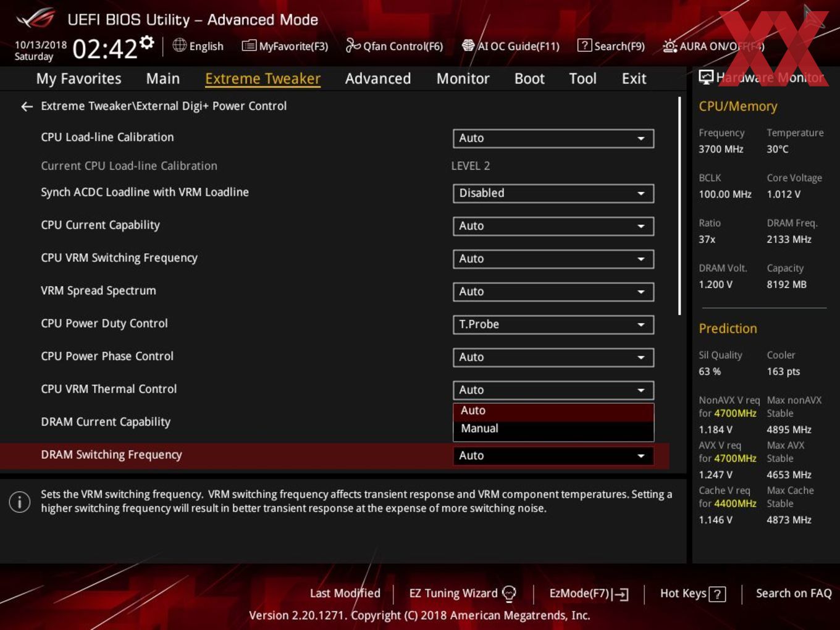
Task: Select the CPU VRM Thermal Control label
Action: (x=109, y=389)
